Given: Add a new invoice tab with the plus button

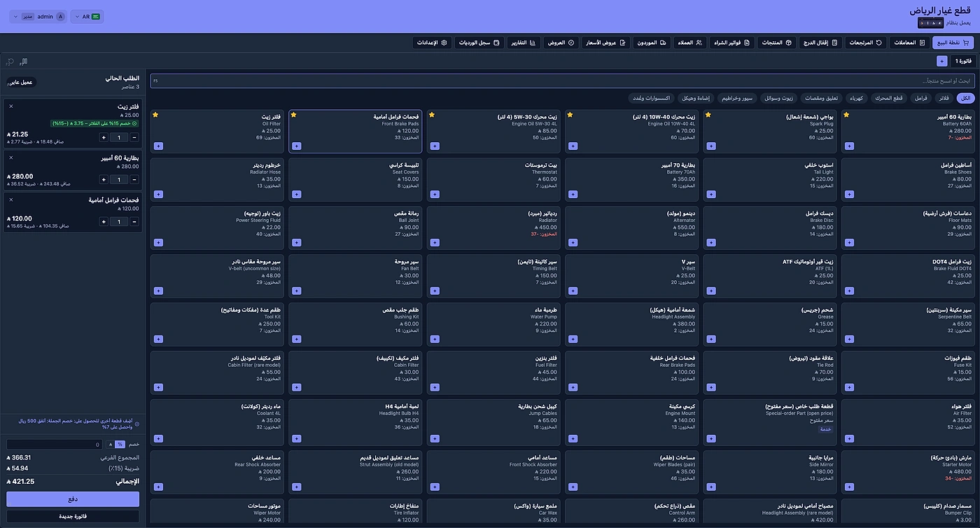Looking at the screenshot, I should (941, 61).
